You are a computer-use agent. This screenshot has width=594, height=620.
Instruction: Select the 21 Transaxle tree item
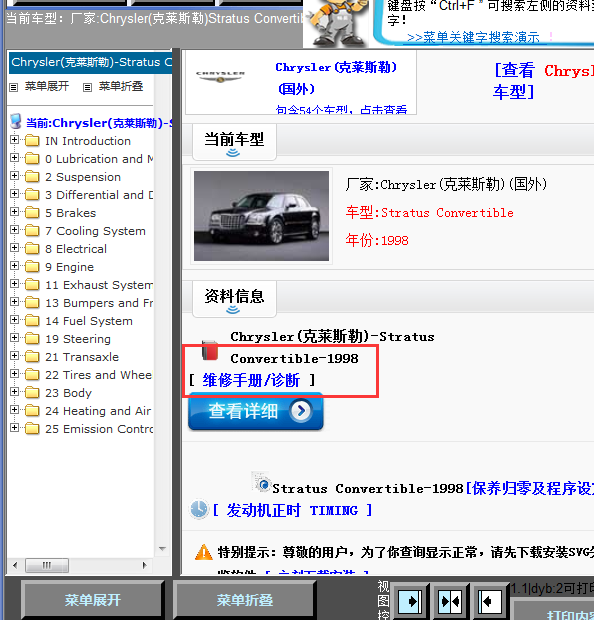82,357
